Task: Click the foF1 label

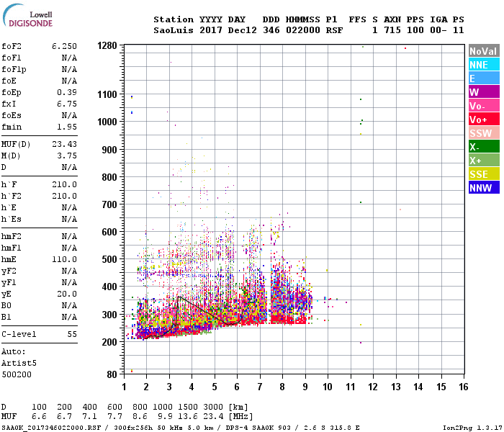Action: 12,58
